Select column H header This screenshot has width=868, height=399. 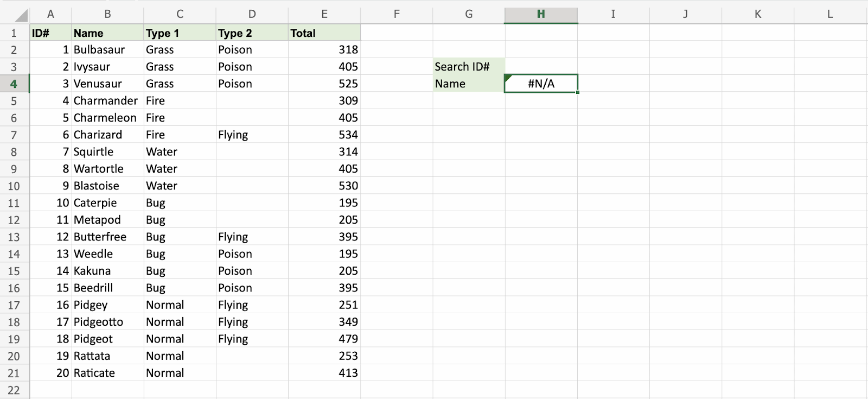click(x=541, y=14)
